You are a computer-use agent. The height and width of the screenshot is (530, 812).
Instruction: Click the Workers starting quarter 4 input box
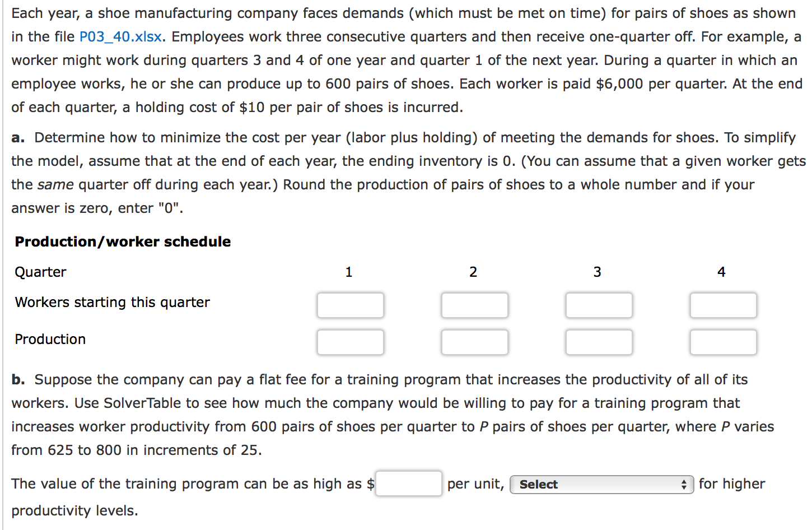(x=723, y=305)
